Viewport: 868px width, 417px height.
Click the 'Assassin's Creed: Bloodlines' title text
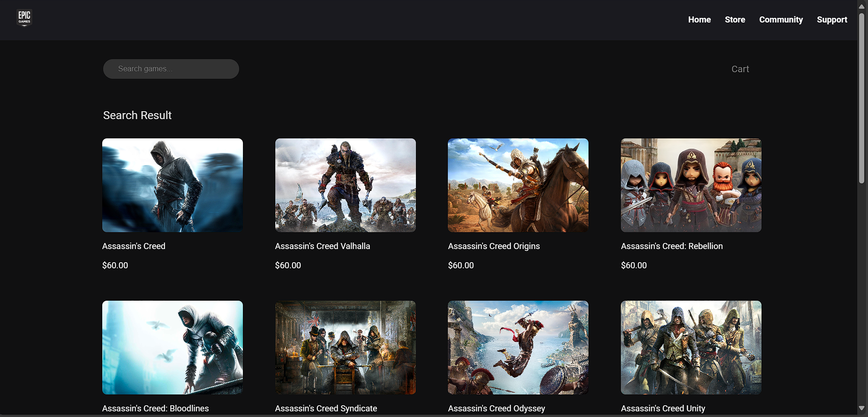156,409
